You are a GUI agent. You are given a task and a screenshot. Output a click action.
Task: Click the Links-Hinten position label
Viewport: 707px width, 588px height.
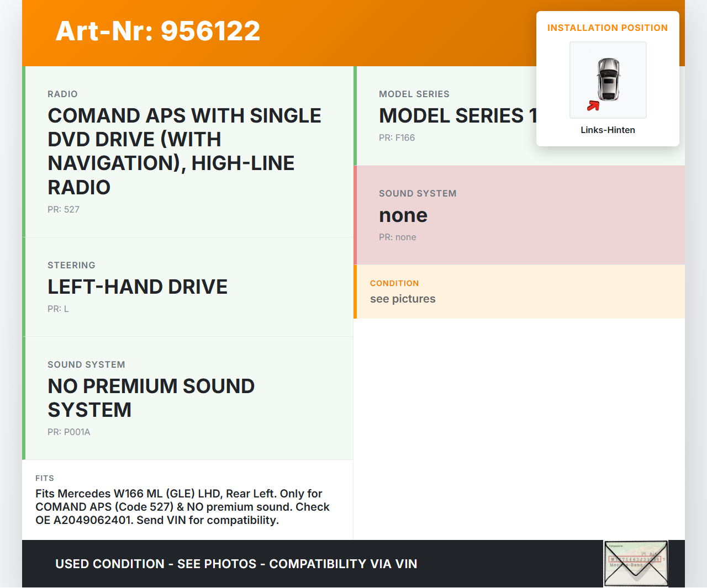(608, 130)
